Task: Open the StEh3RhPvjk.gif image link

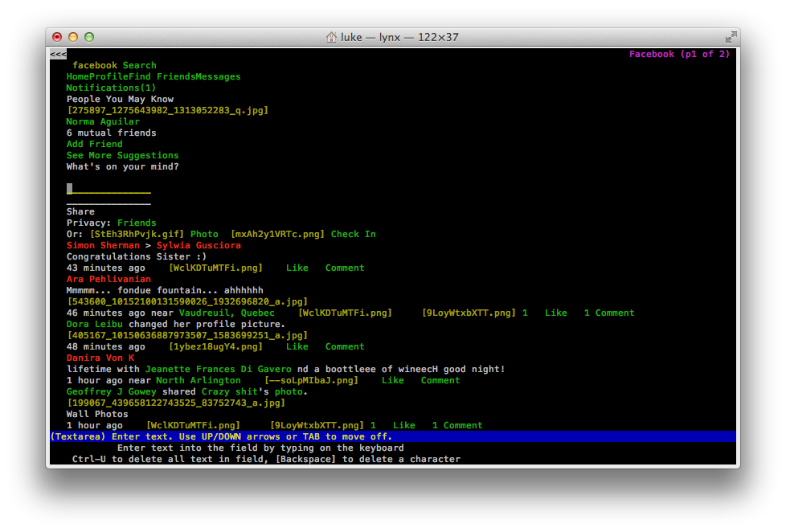Action: pos(137,235)
